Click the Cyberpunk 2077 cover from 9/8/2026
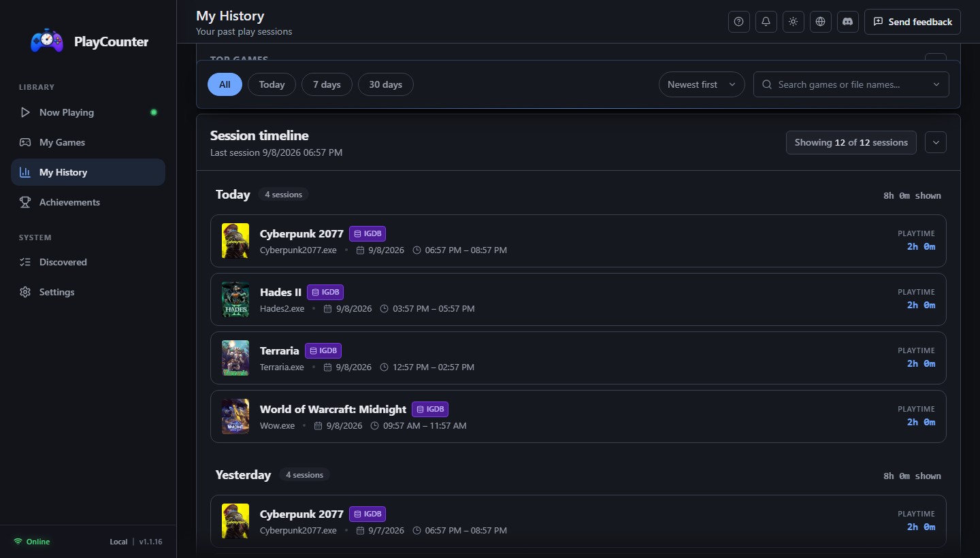Screen dimensions: 980x558 coord(235,241)
